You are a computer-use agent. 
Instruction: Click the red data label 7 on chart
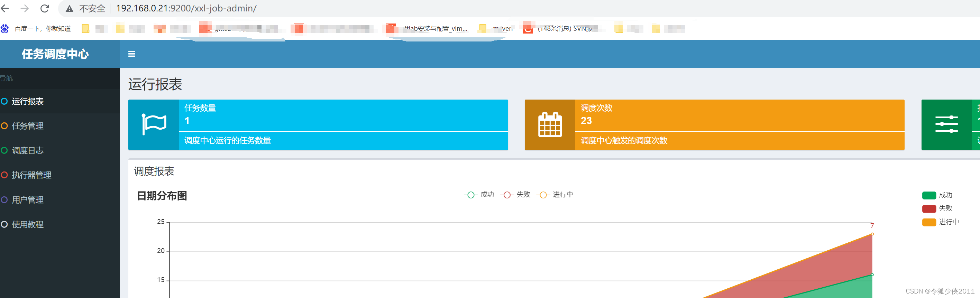pyautogui.click(x=872, y=226)
